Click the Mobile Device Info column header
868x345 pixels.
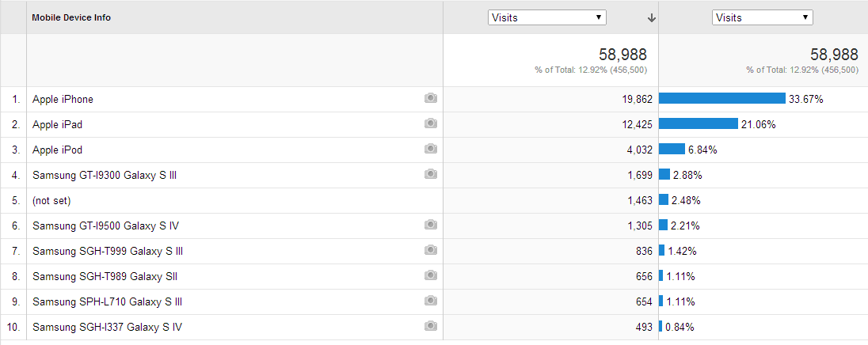(71, 17)
